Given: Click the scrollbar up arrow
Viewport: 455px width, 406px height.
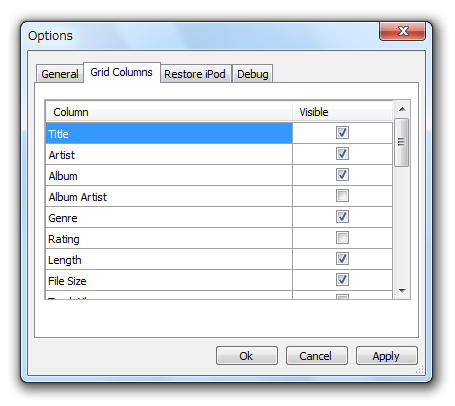Looking at the screenshot, I should point(402,109).
